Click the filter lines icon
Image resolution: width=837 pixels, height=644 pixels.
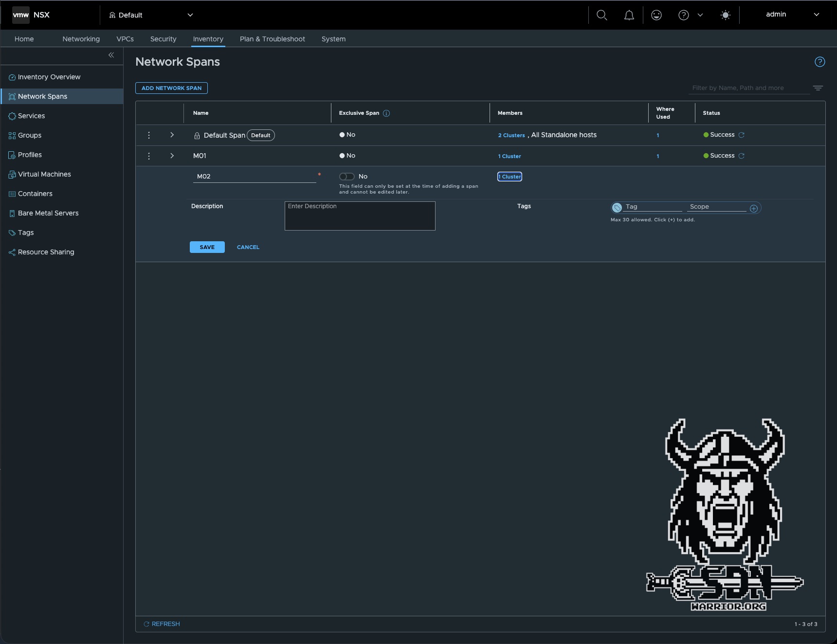[x=818, y=88]
